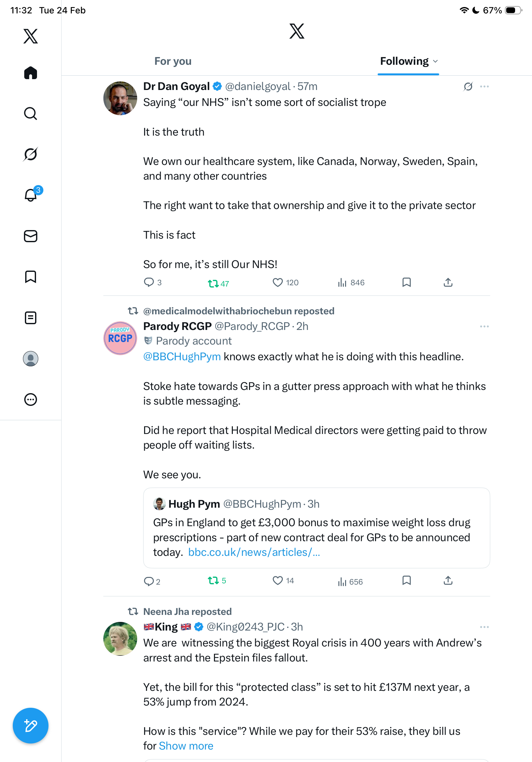This screenshot has height=762, width=532.
Task: Share Dr Dan Goyal's post
Action: 448,282
